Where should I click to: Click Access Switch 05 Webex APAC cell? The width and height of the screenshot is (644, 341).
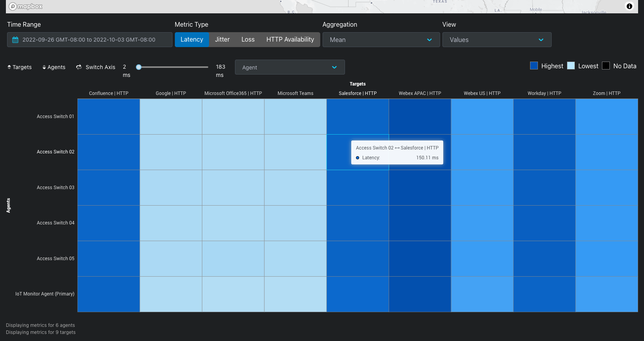tap(420, 259)
